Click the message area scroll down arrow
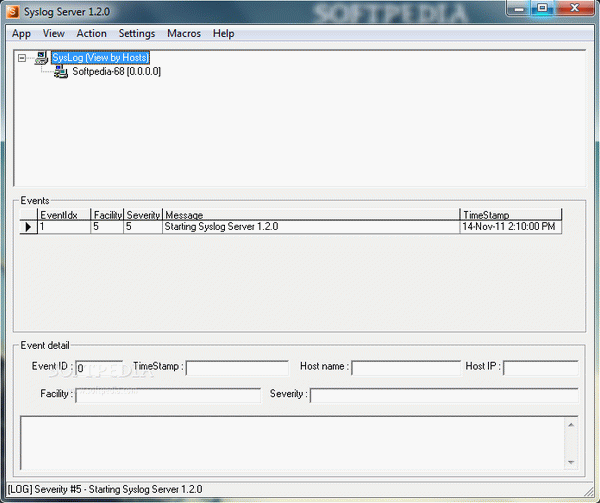 point(571,462)
